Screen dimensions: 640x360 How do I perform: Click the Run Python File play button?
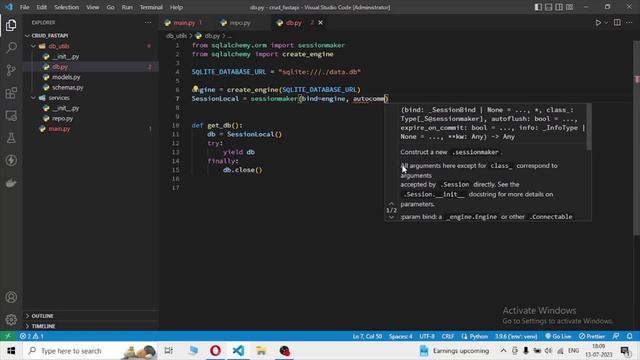[x=598, y=23]
